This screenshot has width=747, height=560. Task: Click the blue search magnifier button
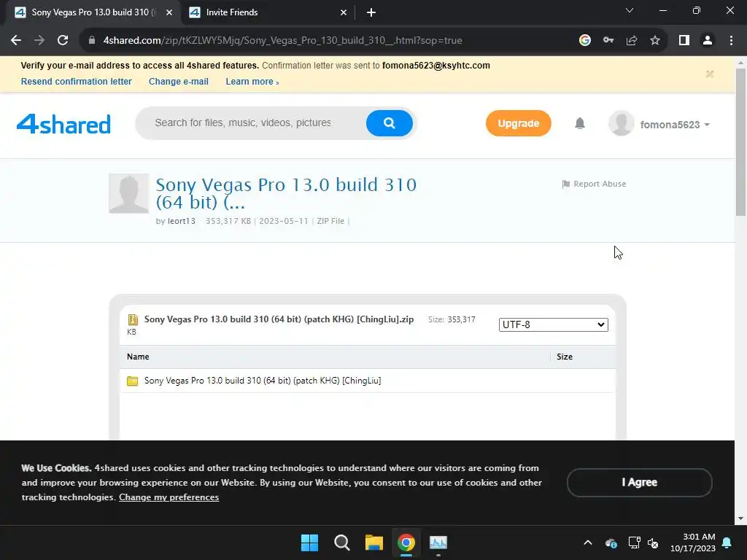pos(390,123)
